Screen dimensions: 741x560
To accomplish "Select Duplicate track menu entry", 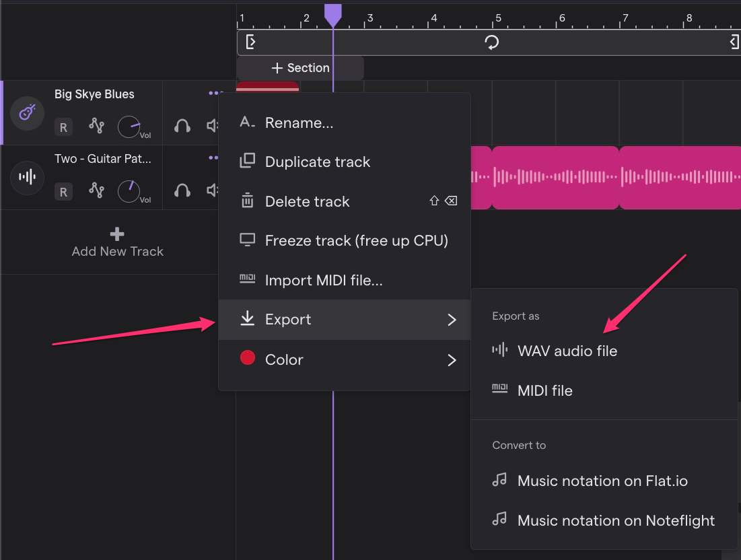I will (344, 162).
